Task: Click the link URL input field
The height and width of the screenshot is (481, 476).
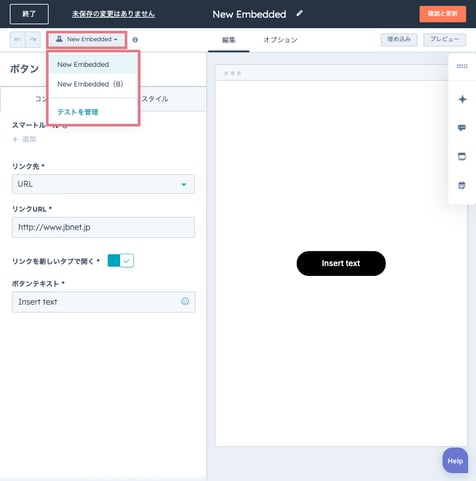Action: coord(103,227)
